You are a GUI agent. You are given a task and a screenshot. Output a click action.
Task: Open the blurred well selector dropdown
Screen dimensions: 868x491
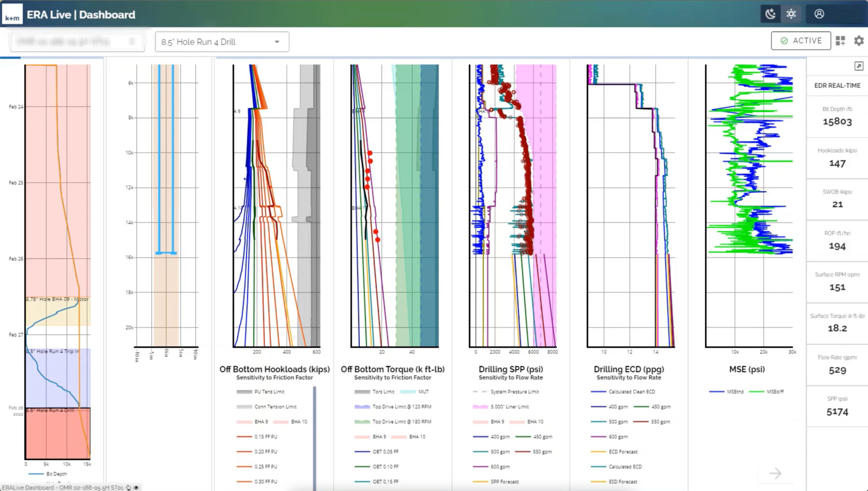pyautogui.click(x=77, y=42)
